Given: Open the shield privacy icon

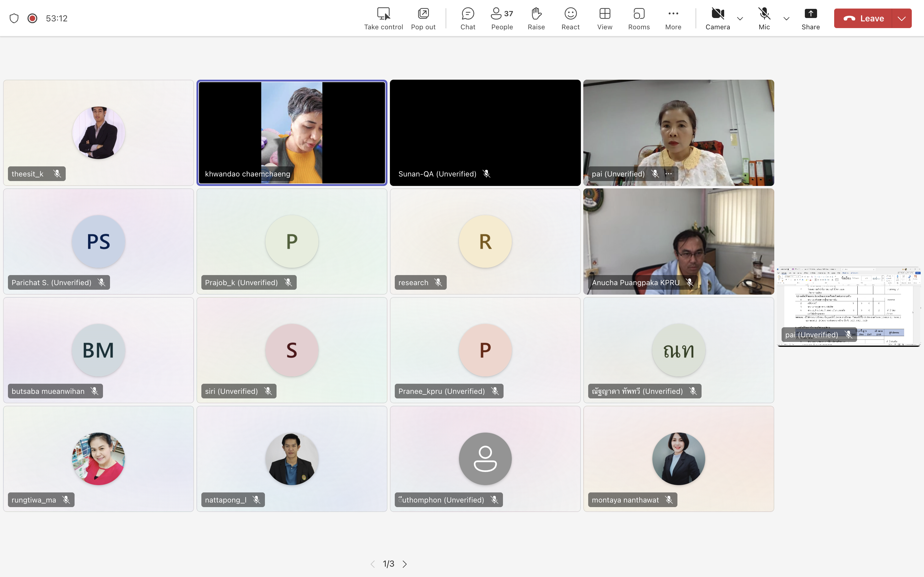Looking at the screenshot, I should coord(14,18).
